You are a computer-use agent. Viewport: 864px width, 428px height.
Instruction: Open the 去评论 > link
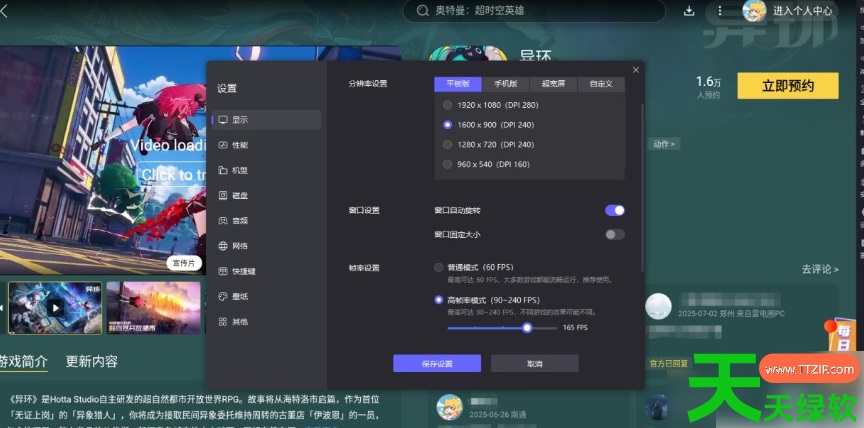tap(820, 269)
